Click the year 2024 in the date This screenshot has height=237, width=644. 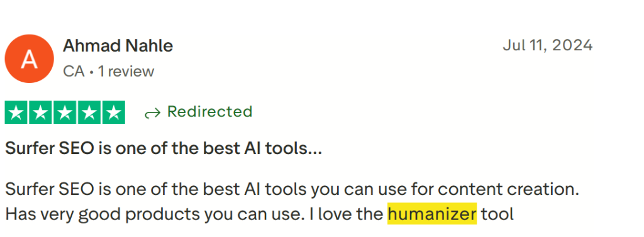tap(572, 45)
